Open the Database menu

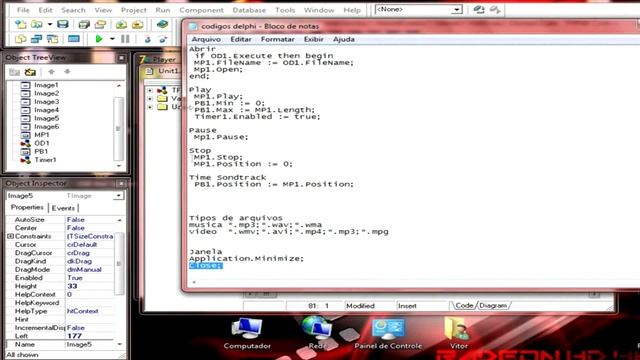249,10
